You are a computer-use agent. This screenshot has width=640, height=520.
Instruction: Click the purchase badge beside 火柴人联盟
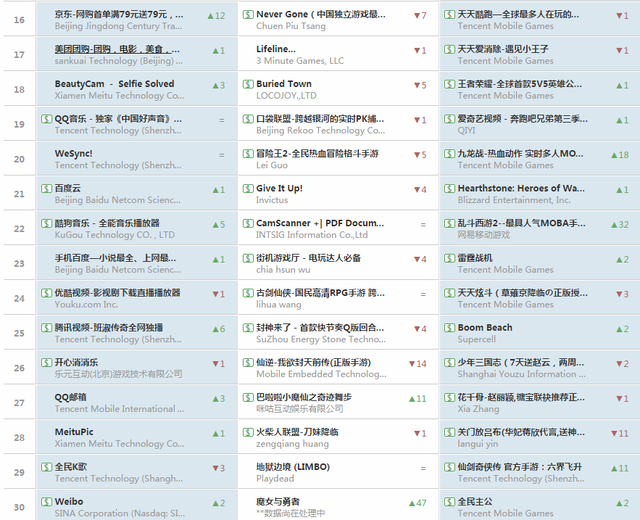pyautogui.click(x=248, y=432)
